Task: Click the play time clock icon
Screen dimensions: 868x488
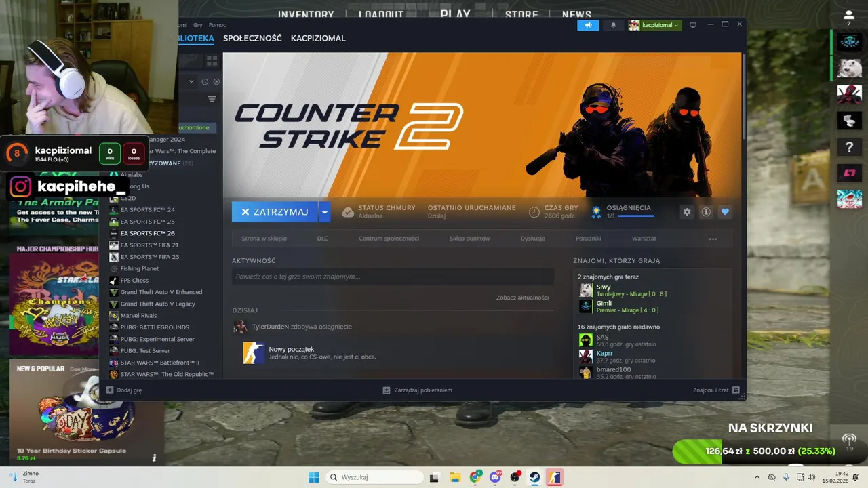Action: pos(534,212)
